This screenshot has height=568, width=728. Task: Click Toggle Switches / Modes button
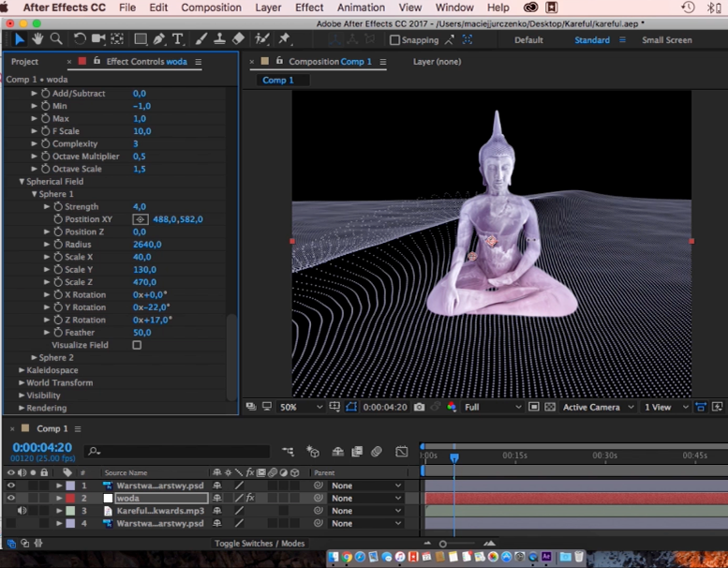point(260,544)
